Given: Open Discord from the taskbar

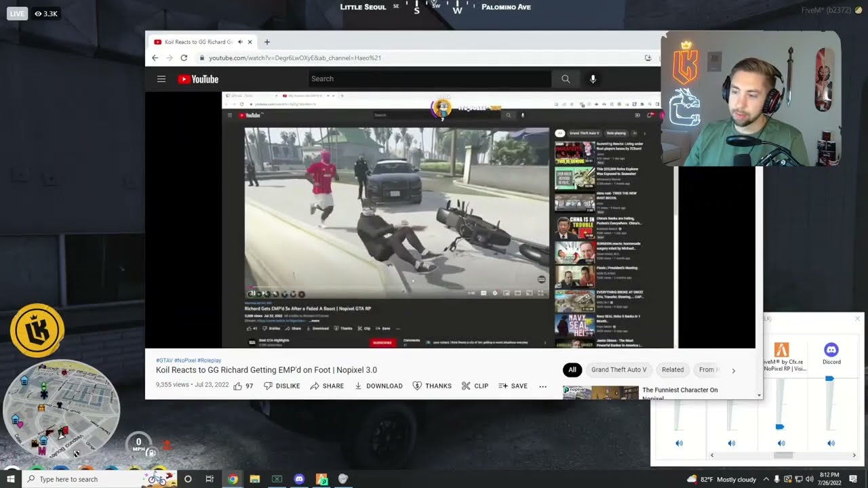Looking at the screenshot, I should [x=299, y=479].
